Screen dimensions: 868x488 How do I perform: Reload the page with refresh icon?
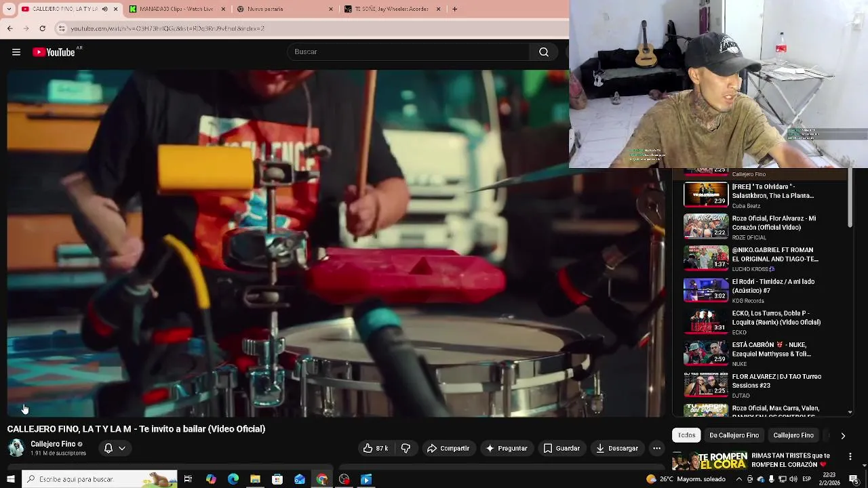click(42, 28)
